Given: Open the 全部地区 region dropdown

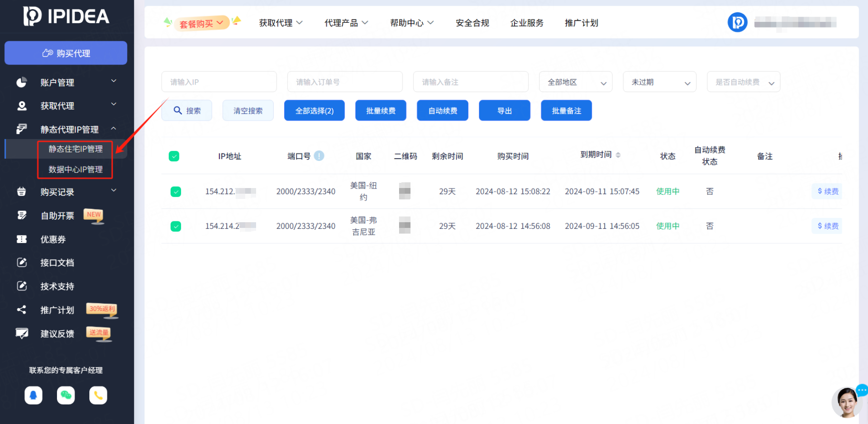Looking at the screenshot, I should click(576, 82).
